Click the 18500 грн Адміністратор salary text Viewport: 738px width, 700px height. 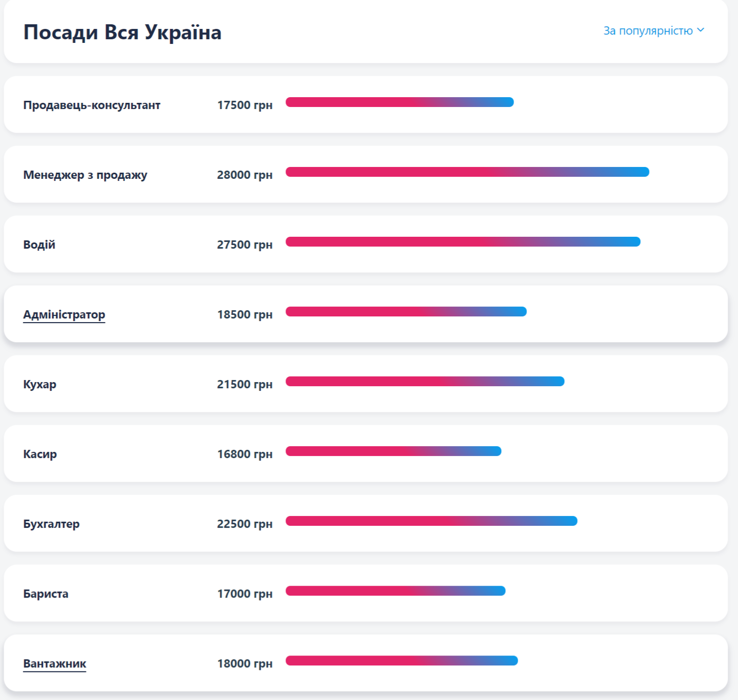(245, 314)
